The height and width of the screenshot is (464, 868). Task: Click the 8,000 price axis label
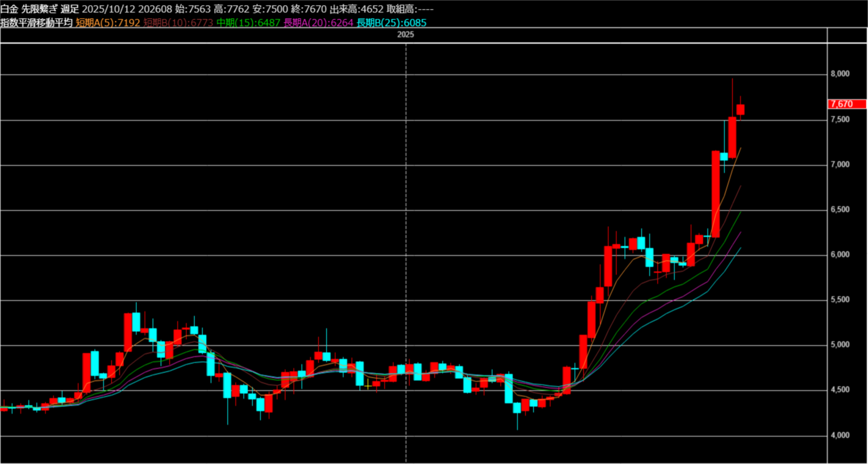840,74
